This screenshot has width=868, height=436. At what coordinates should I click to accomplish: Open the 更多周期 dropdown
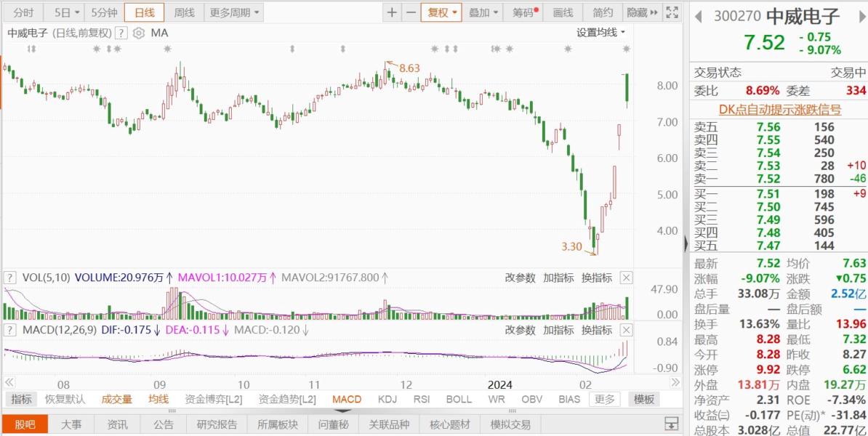pos(234,13)
